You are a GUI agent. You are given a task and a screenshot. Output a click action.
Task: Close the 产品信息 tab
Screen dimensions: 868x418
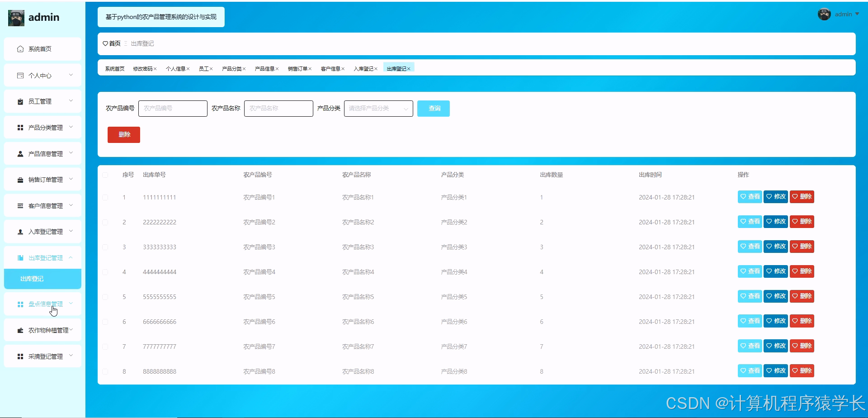277,69
